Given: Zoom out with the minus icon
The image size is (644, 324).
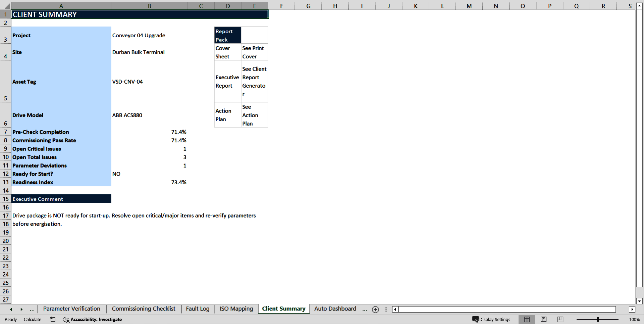Looking at the screenshot, I should click(x=572, y=319).
